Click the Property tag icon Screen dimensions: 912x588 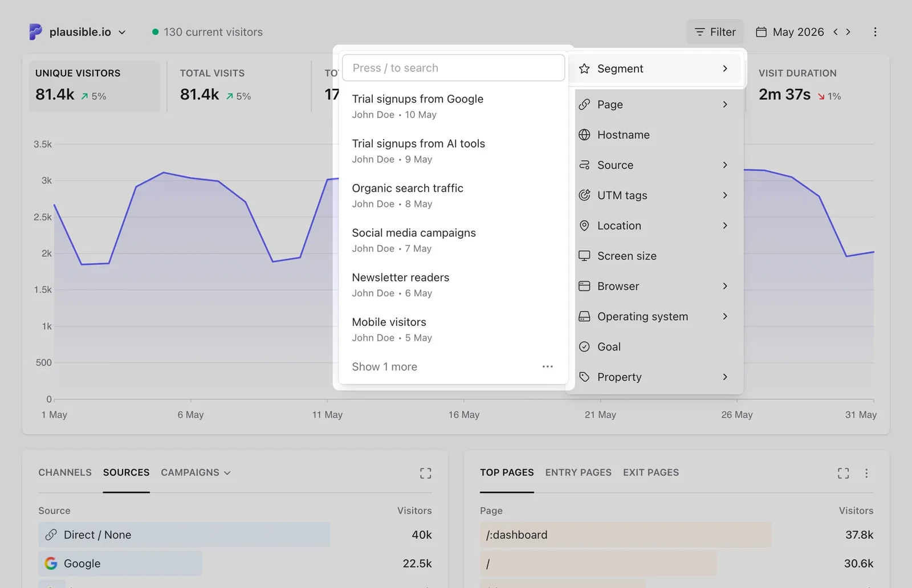click(584, 377)
